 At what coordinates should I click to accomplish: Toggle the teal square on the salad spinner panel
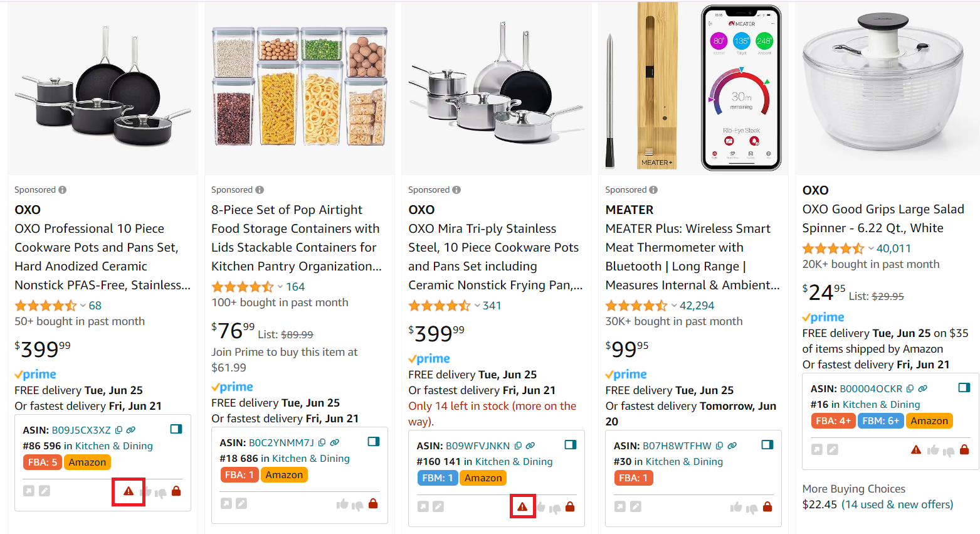(x=964, y=388)
